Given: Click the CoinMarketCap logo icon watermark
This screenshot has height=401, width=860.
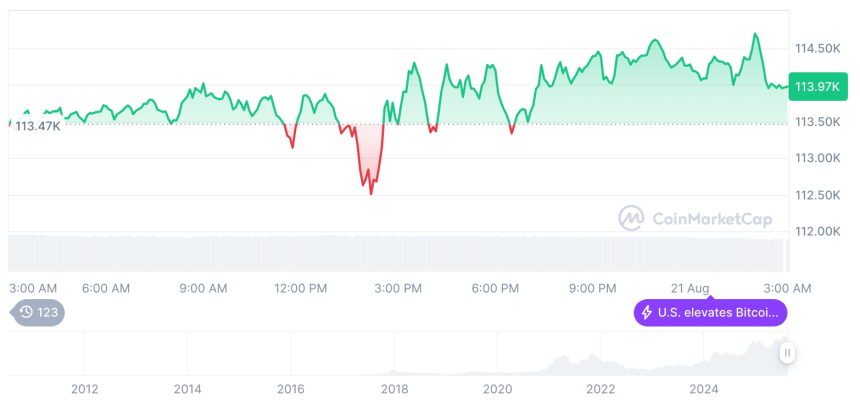Looking at the screenshot, I should click(631, 217).
